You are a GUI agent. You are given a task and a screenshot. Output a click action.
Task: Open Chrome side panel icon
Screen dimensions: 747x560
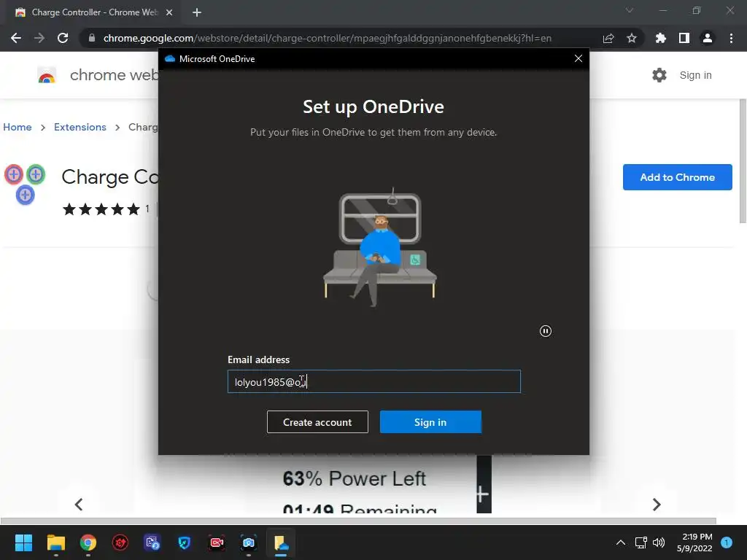(x=684, y=38)
